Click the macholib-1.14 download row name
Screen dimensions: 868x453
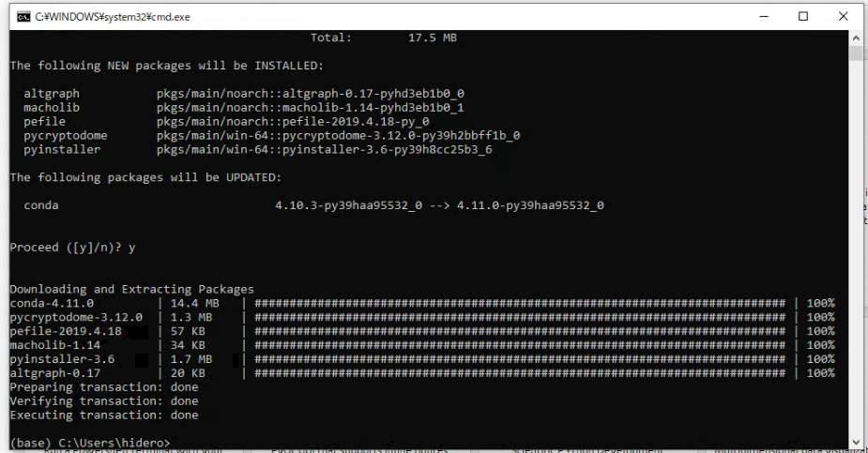pos(54,345)
